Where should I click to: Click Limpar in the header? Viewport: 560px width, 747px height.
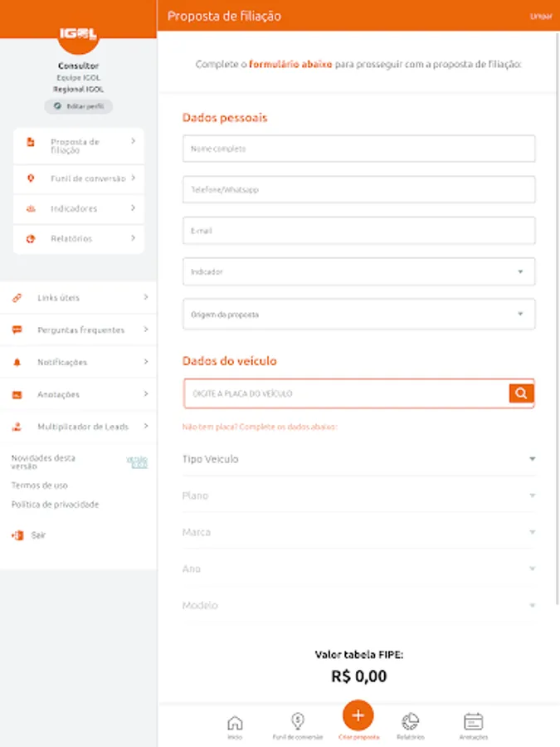point(540,17)
